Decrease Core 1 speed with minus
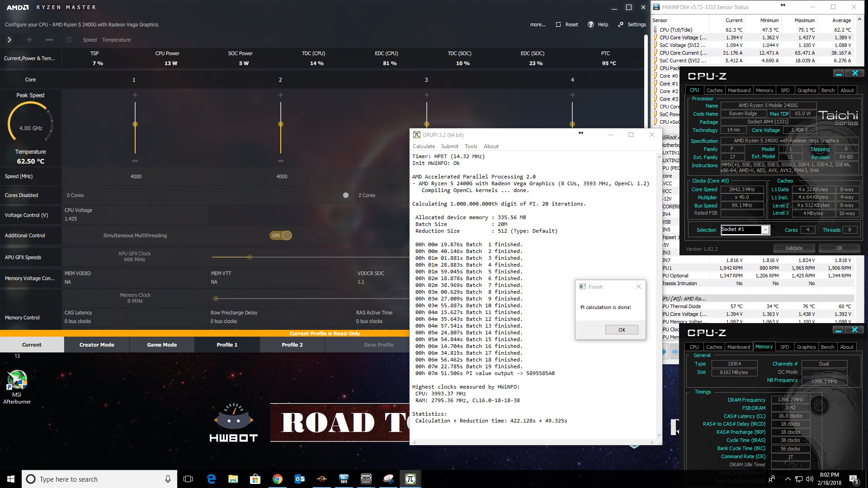Image resolution: width=868 pixels, height=488 pixels. coord(135,160)
